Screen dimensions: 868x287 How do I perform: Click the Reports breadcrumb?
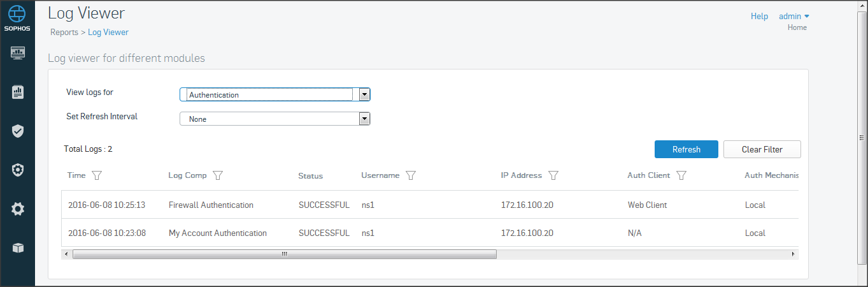tap(64, 32)
